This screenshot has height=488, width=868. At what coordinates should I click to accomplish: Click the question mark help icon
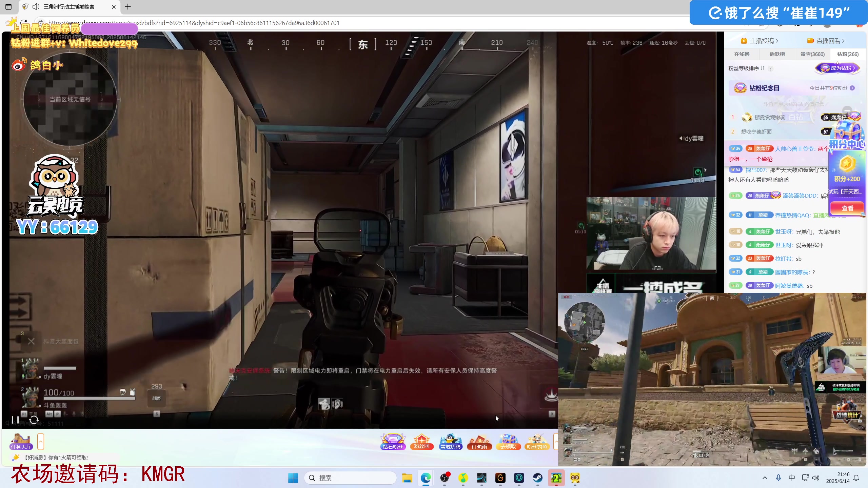(x=770, y=68)
